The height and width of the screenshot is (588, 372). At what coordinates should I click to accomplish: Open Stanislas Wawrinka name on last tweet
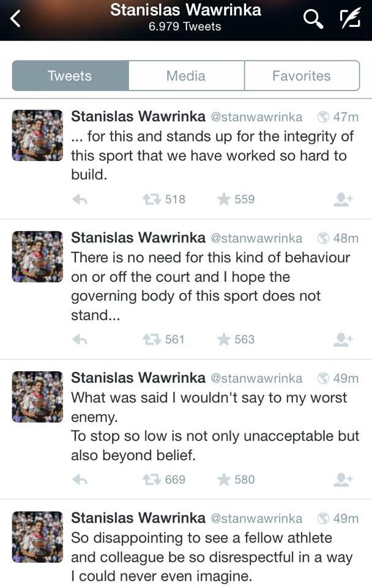[138, 518]
